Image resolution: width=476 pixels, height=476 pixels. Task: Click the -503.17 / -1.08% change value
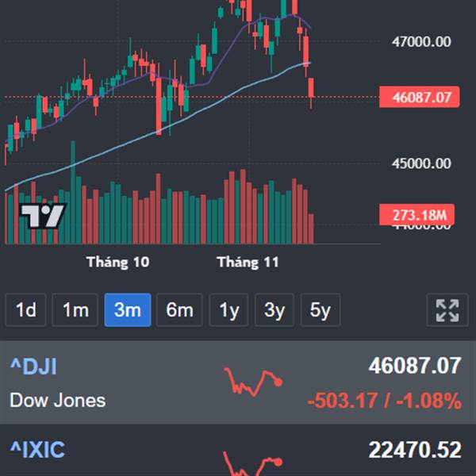pyautogui.click(x=384, y=401)
